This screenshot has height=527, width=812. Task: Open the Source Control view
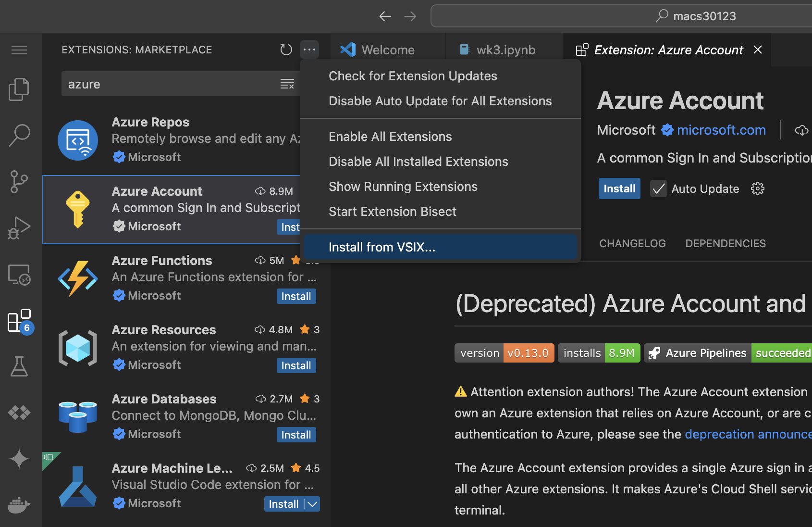[x=19, y=182]
